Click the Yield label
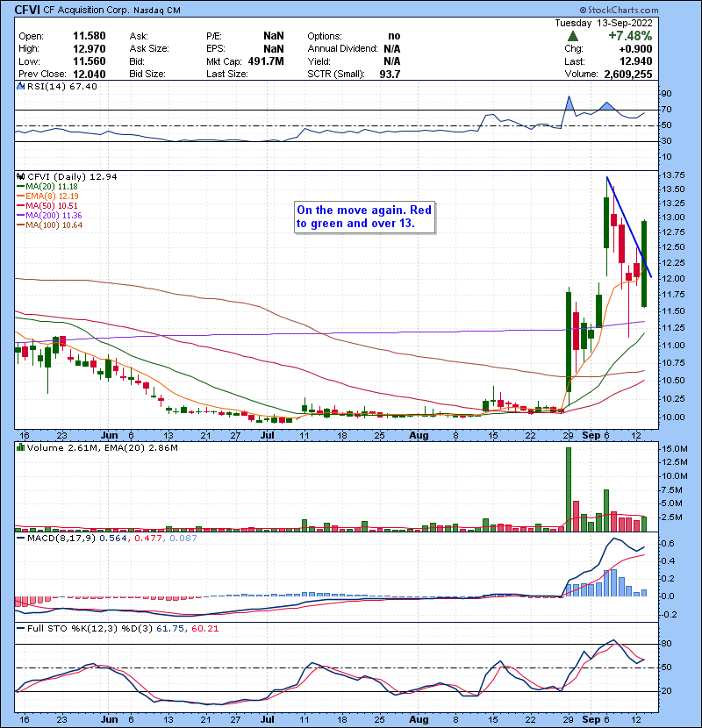The image size is (702, 728). (319, 61)
